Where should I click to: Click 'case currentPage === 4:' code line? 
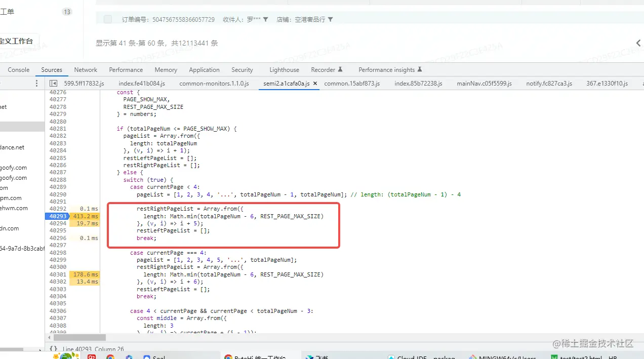click(168, 253)
